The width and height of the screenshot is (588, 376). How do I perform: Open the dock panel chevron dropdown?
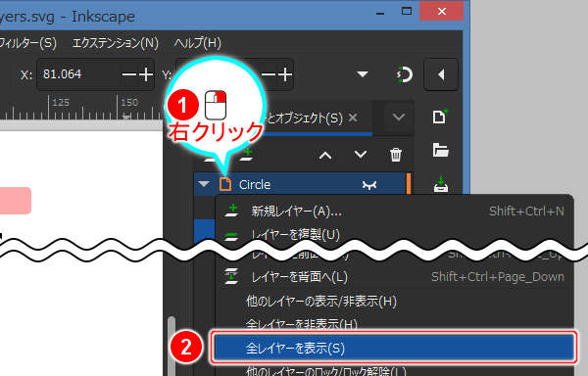point(398,117)
